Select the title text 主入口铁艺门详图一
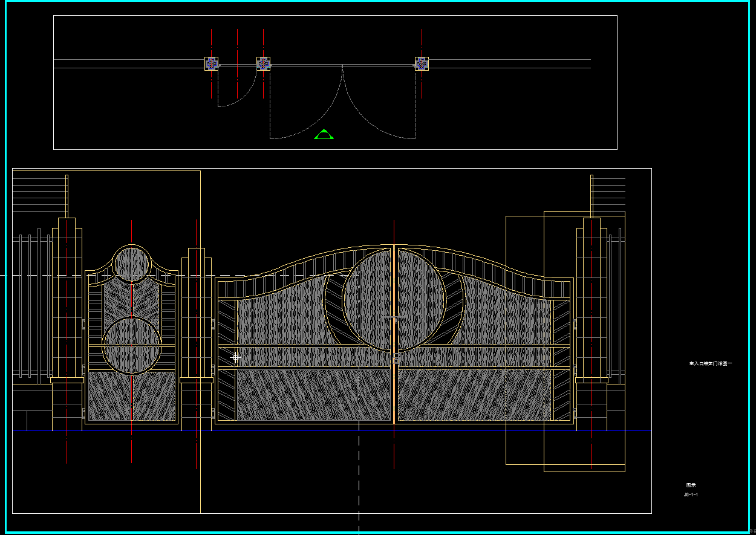756x535 pixels. click(x=711, y=364)
